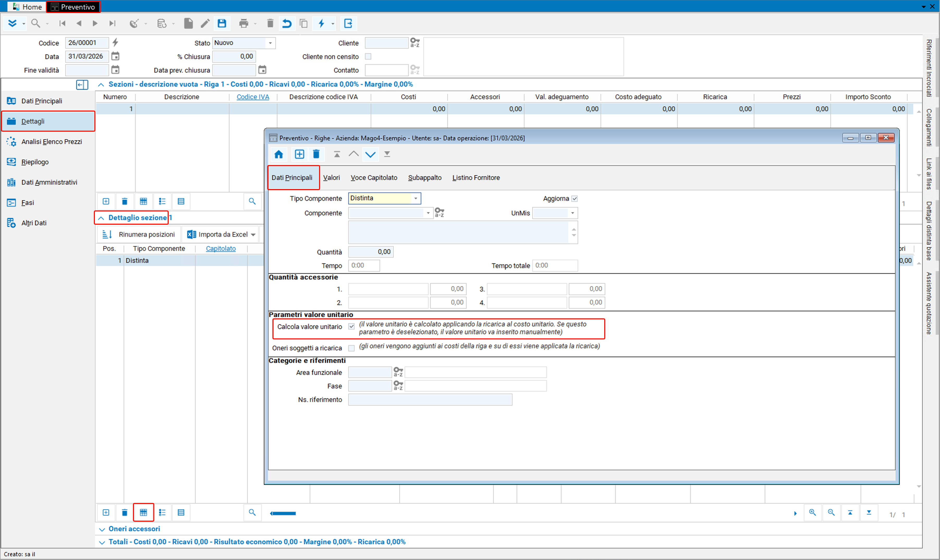This screenshot has height=560, width=940.
Task: Move to previous row up chevron
Action: tap(353, 154)
